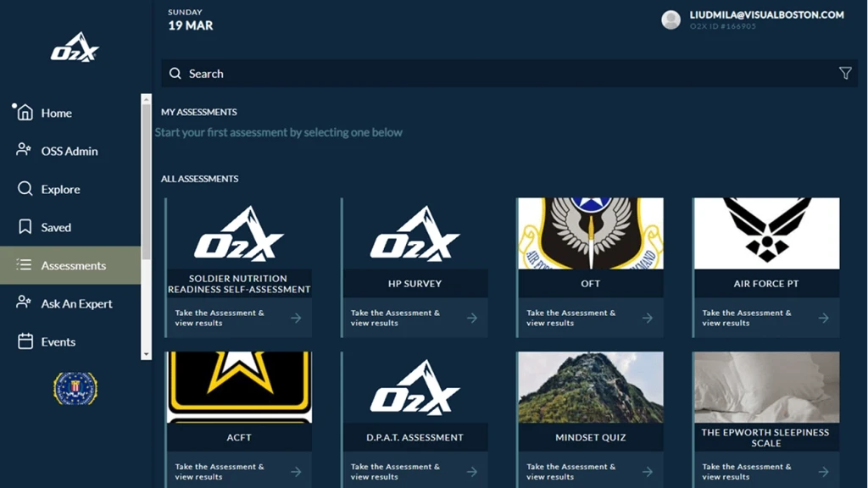Click the search magnifier icon
Image resolution: width=868 pixels, height=488 pixels.
click(175, 74)
